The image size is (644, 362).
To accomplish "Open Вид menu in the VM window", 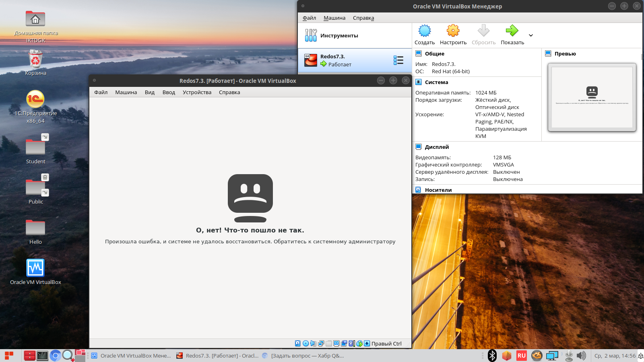I will [x=150, y=92].
